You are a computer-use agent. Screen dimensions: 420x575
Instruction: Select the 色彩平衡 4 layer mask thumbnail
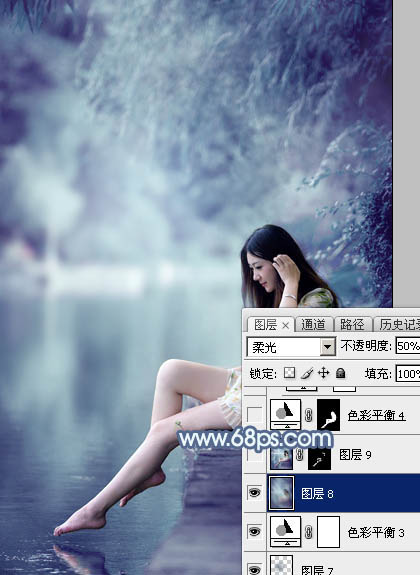tap(328, 415)
